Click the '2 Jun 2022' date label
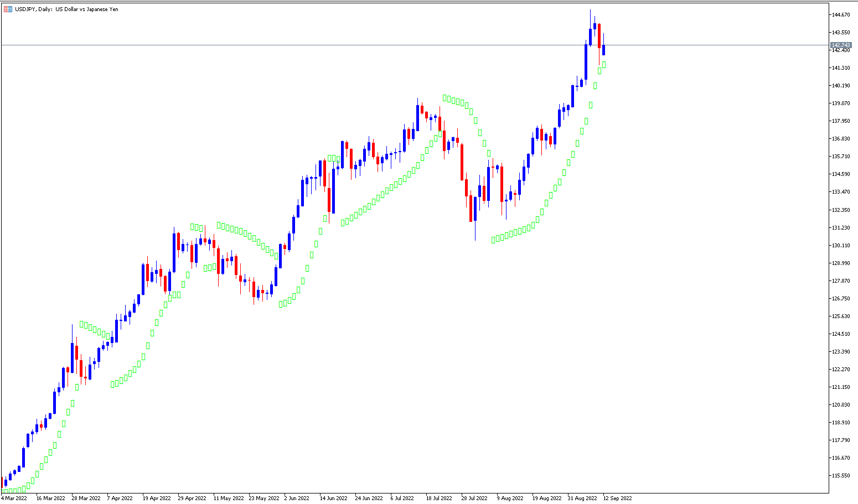Viewport: 858px width, 504px height. click(x=297, y=498)
